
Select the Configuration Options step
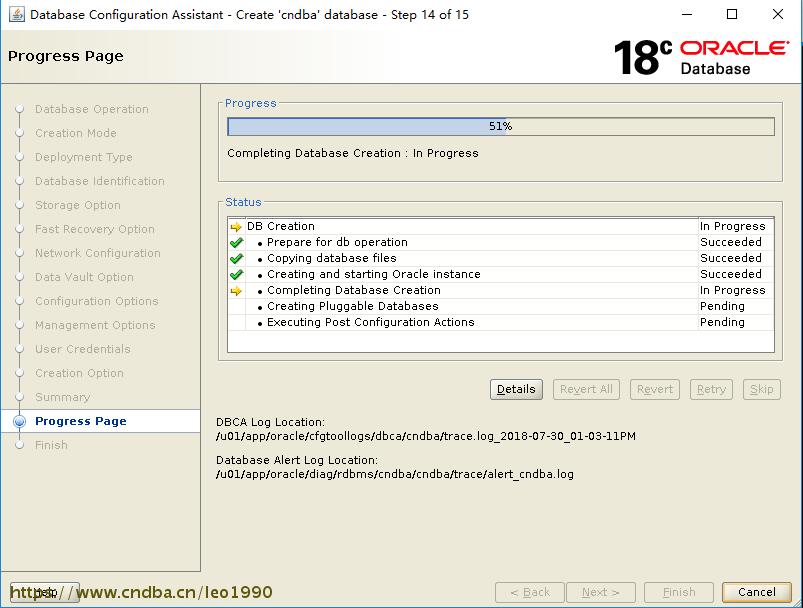click(x=97, y=301)
